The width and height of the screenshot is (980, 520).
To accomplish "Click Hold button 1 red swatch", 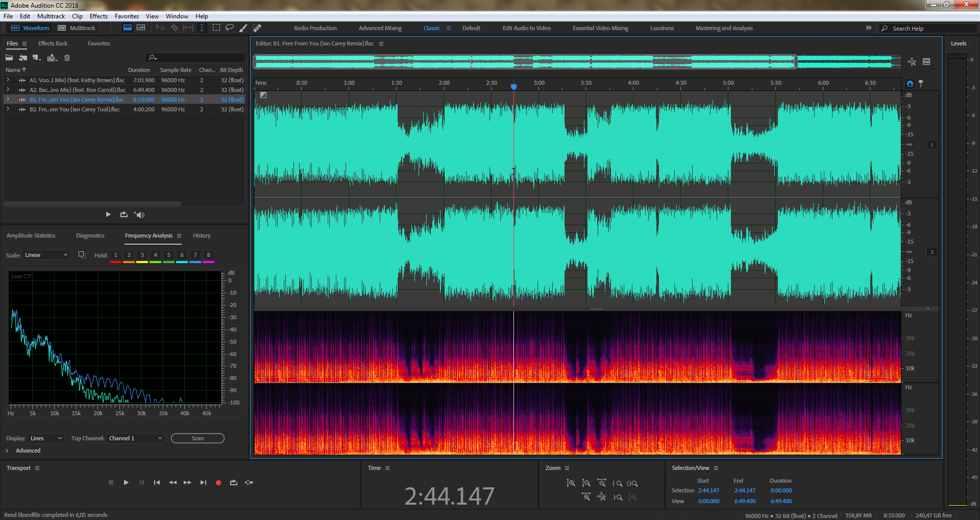I will (115, 256).
